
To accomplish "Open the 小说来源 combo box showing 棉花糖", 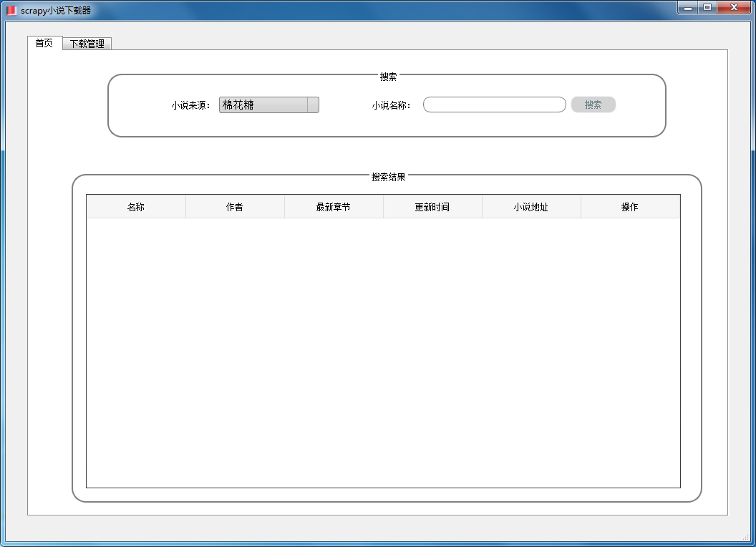I will tap(269, 105).
